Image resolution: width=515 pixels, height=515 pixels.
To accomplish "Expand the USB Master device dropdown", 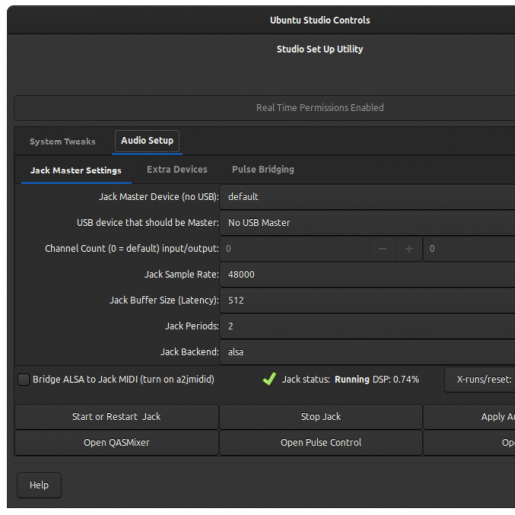I will pyautogui.click(x=367, y=223).
